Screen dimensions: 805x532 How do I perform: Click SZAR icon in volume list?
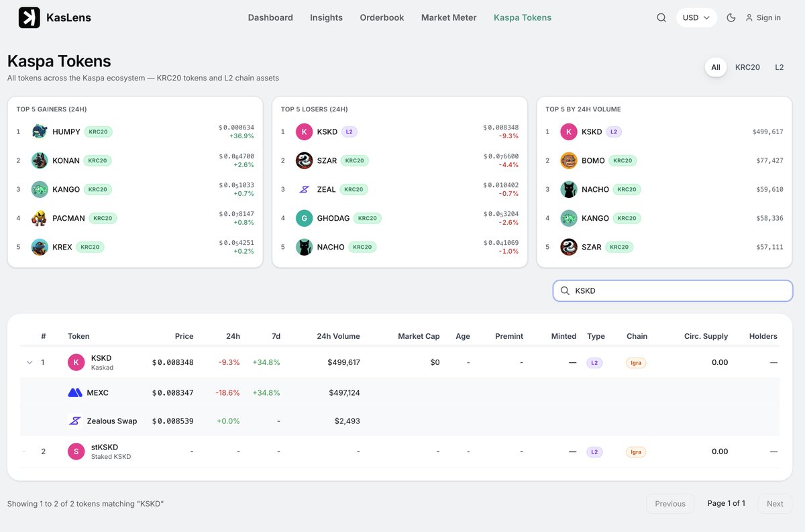tap(569, 247)
